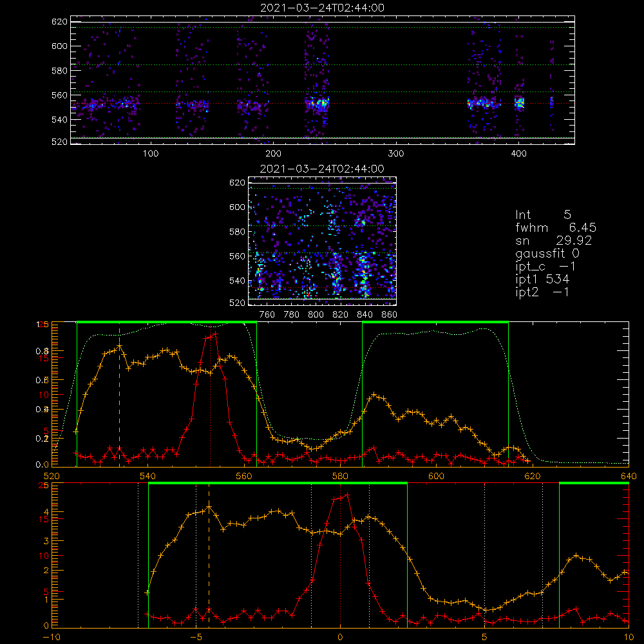Viewport: 644px width, 644px height.
Task: Click the '760' tick label under the small image
Action: [267, 315]
